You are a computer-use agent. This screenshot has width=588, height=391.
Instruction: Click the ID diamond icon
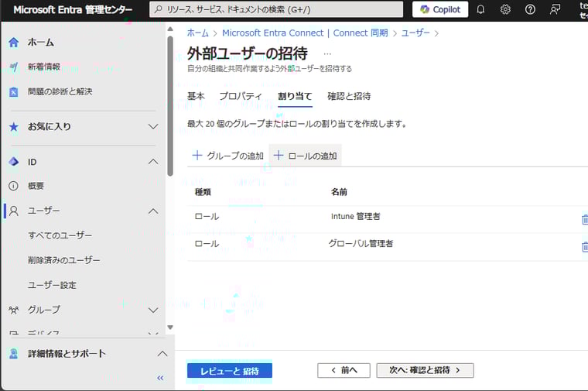coord(13,162)
